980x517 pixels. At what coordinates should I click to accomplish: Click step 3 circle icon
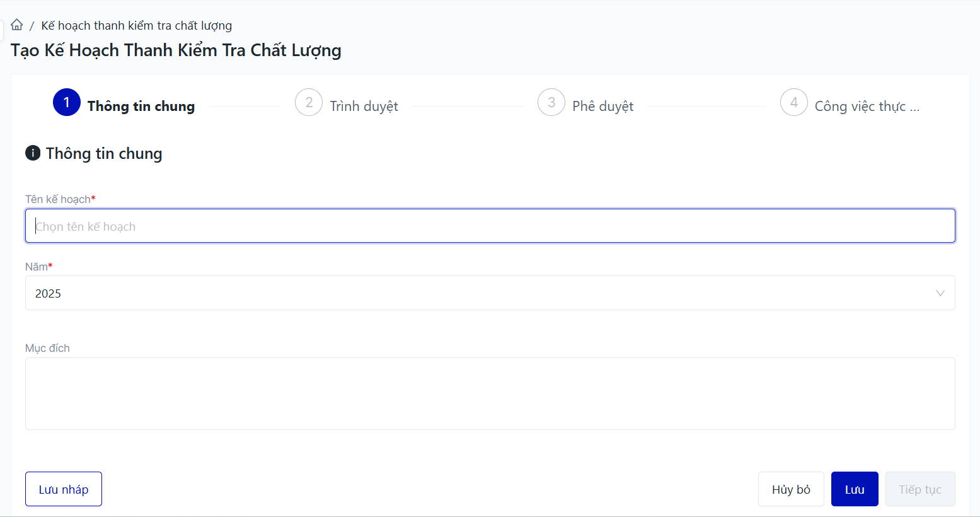tap(551, 102)
